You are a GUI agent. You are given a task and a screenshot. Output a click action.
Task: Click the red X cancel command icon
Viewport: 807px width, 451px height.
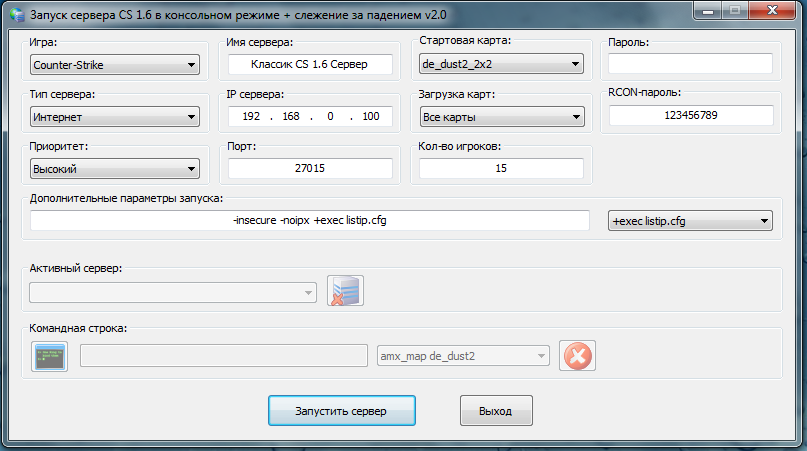click(577, 356)
